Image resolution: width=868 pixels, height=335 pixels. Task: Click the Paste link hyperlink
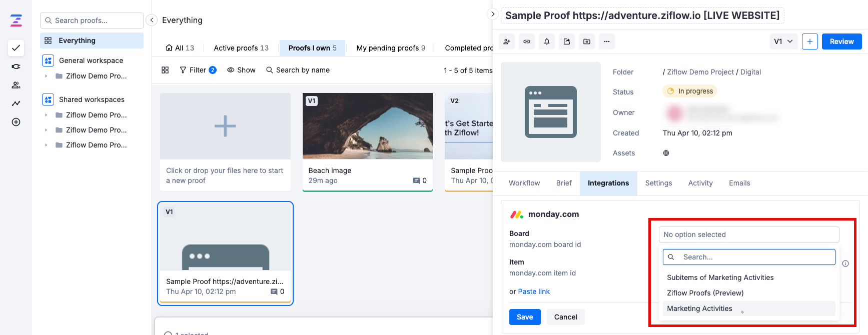click(533, 291)
